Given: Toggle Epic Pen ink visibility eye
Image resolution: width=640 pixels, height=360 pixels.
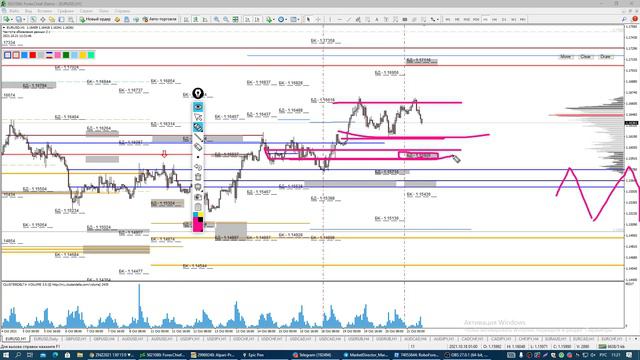Looking at the screenshot, I should [198, 107].
